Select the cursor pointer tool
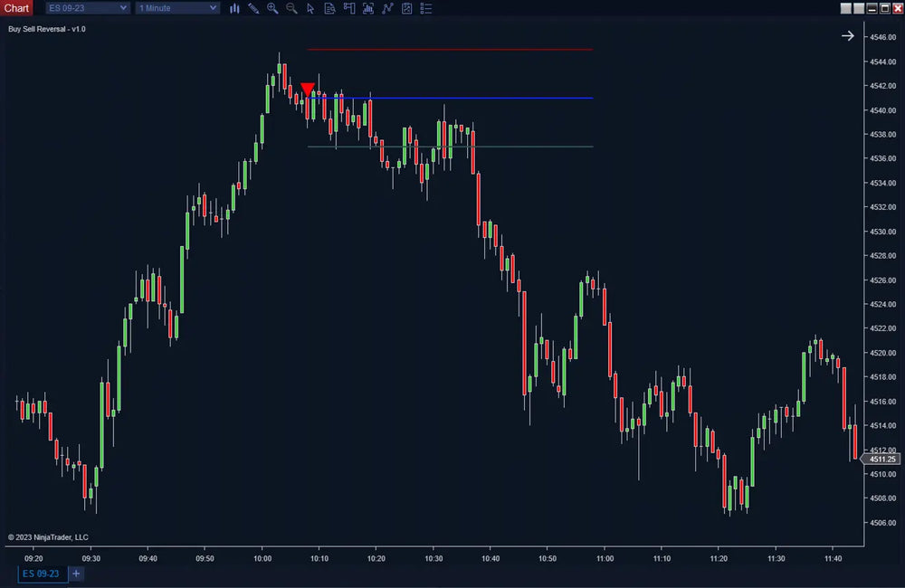Screen dimensions: 905x588 [310, 8]
